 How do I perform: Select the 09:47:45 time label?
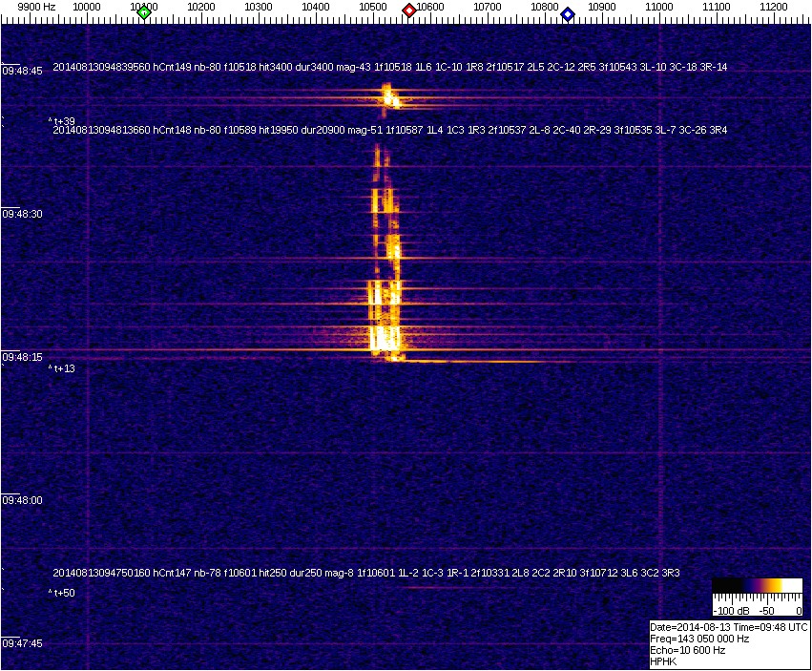tap(22, 643)
